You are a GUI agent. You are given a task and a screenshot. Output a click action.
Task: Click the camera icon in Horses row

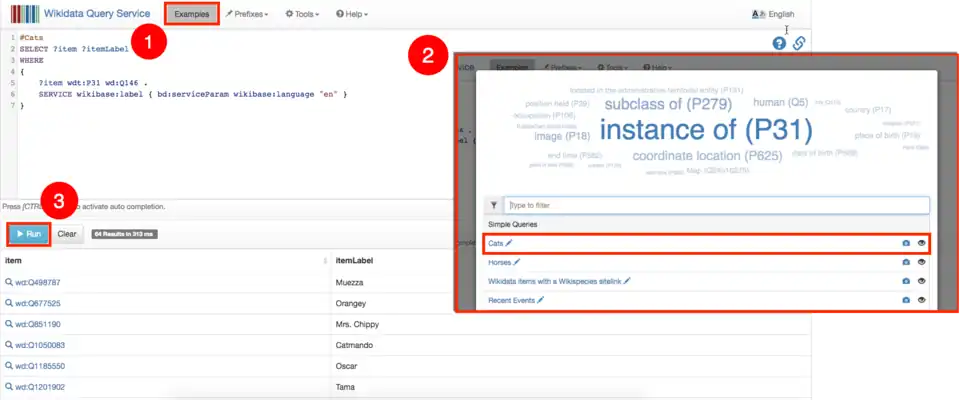906,262
